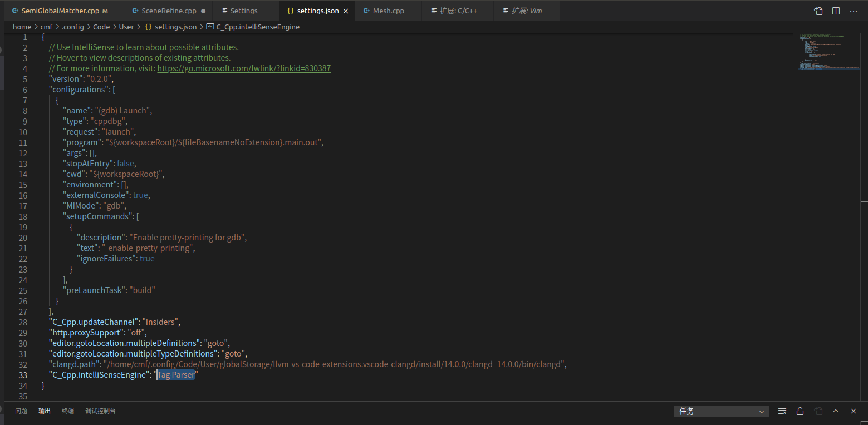Close the settings.json tab

click(x=346, y=11)
